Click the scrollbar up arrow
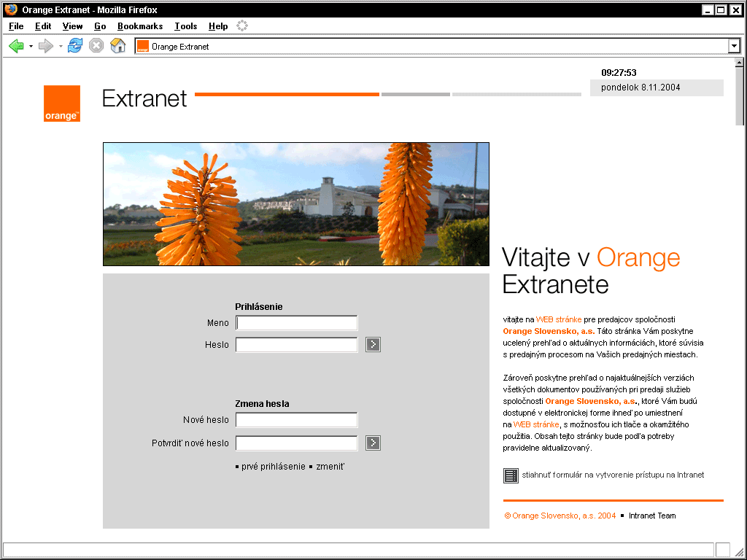This screenshot has width=747, height=560. (739, 63)
